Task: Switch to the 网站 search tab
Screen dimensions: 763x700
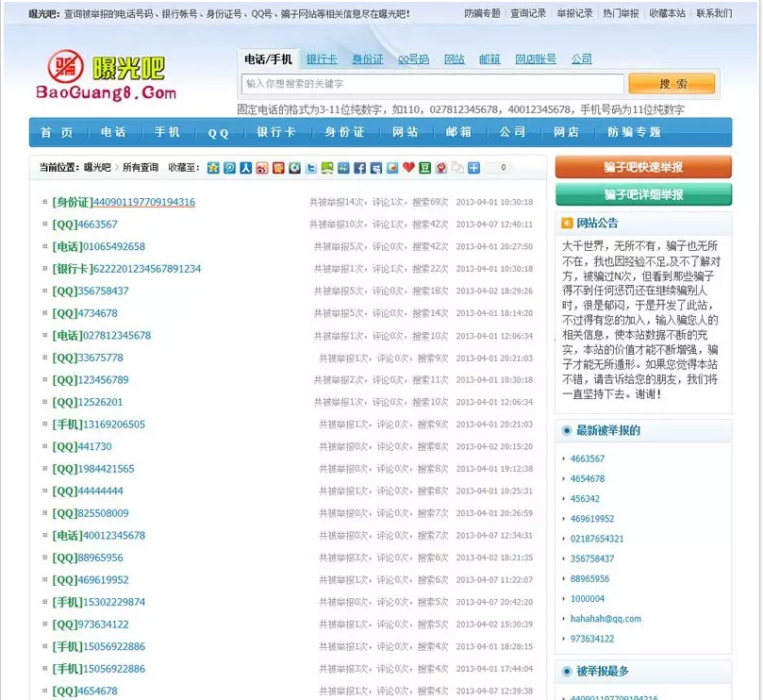Action: click(x=455, y=59)
